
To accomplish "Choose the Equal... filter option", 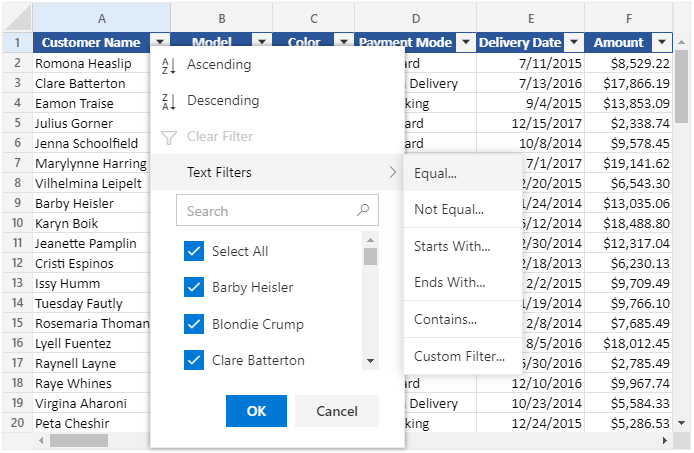I will [436, 173].
